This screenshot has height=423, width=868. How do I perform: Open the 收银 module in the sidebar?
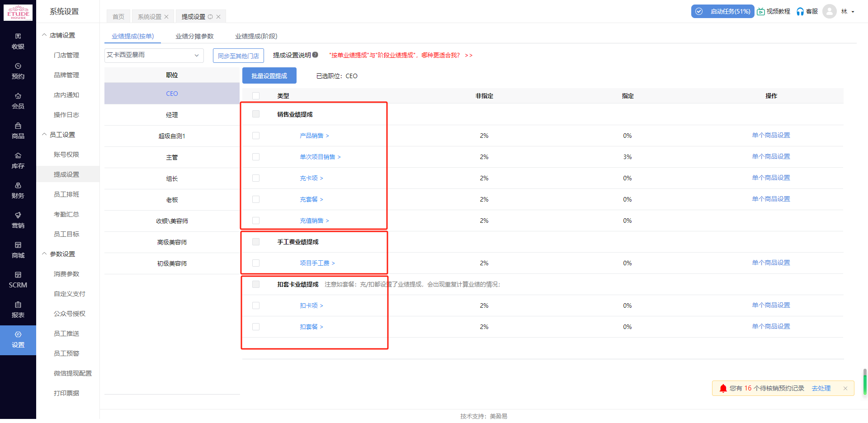coord(18,41)
